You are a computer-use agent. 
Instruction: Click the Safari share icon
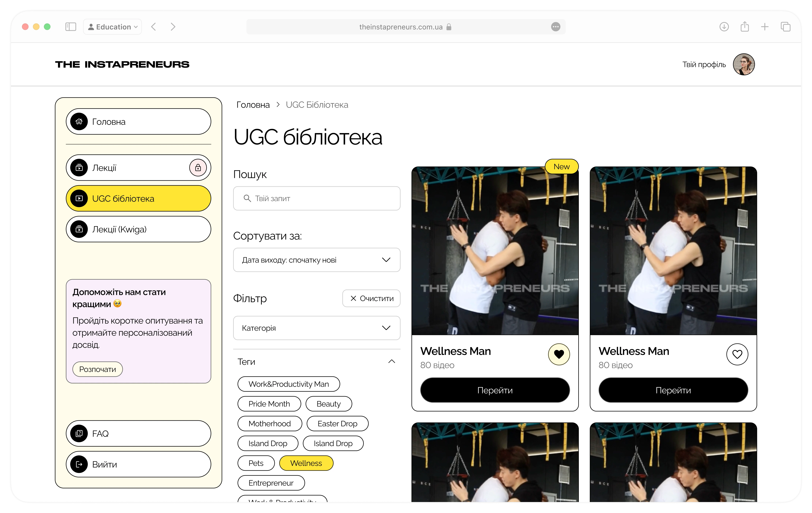(745, 27)
